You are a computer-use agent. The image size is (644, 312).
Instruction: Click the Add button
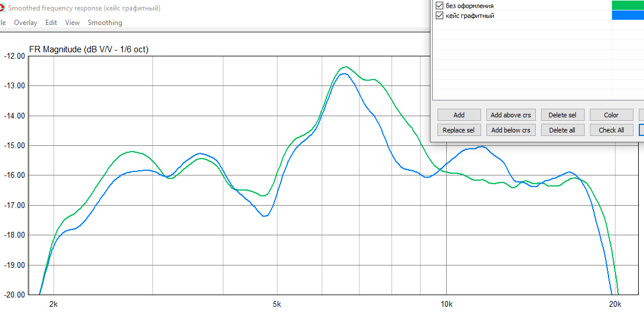tap(459, 115)
